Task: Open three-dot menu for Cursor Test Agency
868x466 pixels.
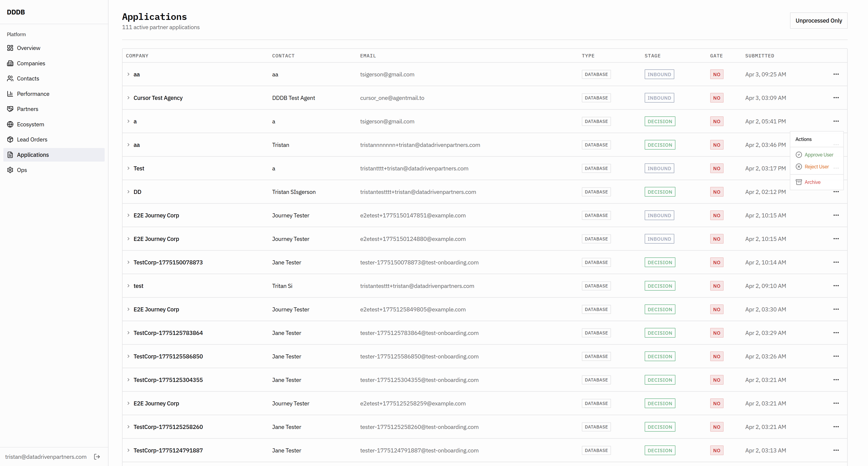Action: click(x=836, y=98)
